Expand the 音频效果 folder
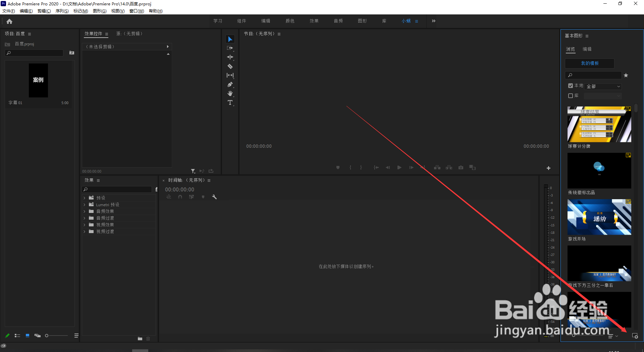The image size is (644, 352). pyautogui.click(x=85, y=211)
